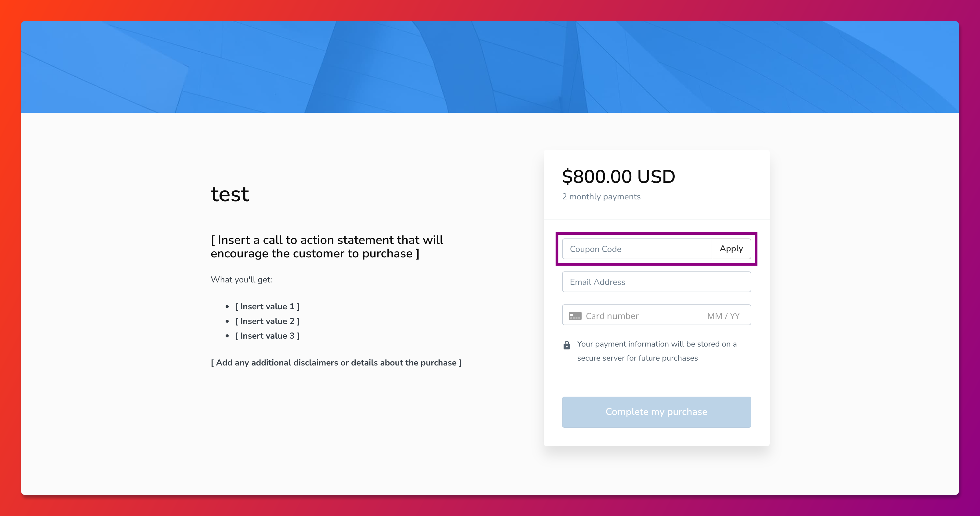Select the Insert value 1 bullet
The width and height of the screenshot is (980, 516).
click(267, 307)
